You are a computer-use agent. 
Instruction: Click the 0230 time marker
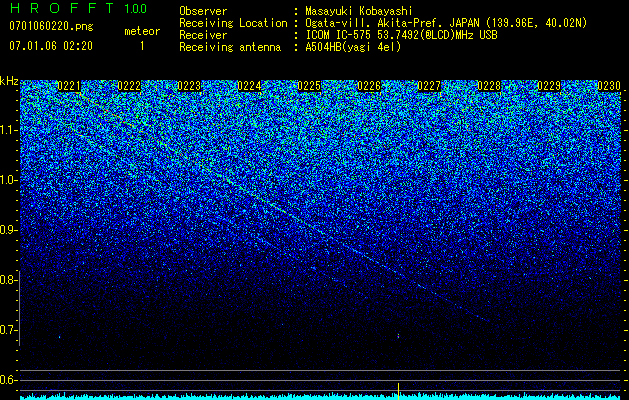point(609,86)
